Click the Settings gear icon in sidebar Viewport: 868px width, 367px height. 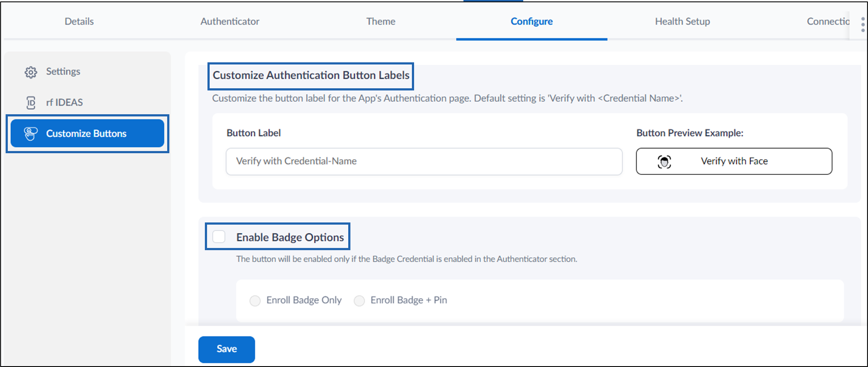[31, 72]
